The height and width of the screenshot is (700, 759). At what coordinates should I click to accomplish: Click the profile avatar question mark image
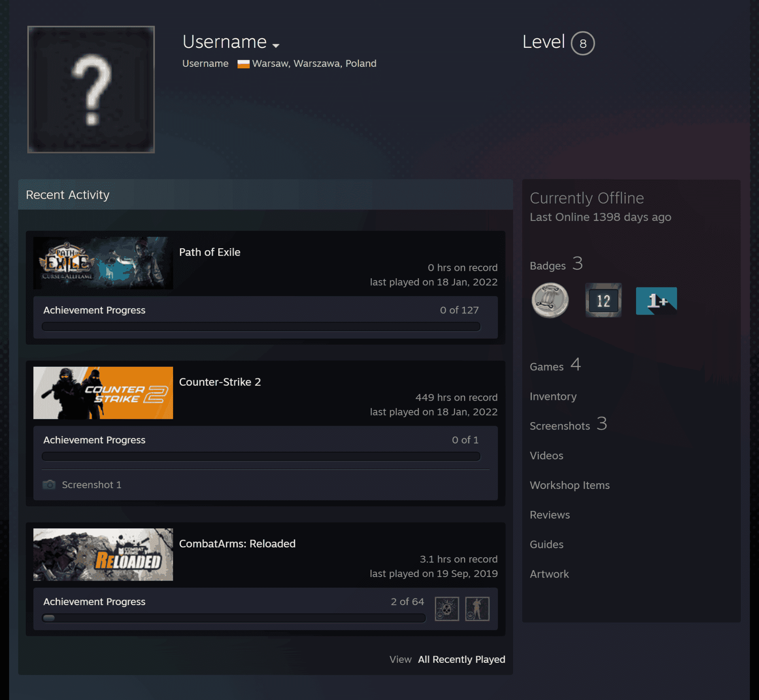point(91,89)
